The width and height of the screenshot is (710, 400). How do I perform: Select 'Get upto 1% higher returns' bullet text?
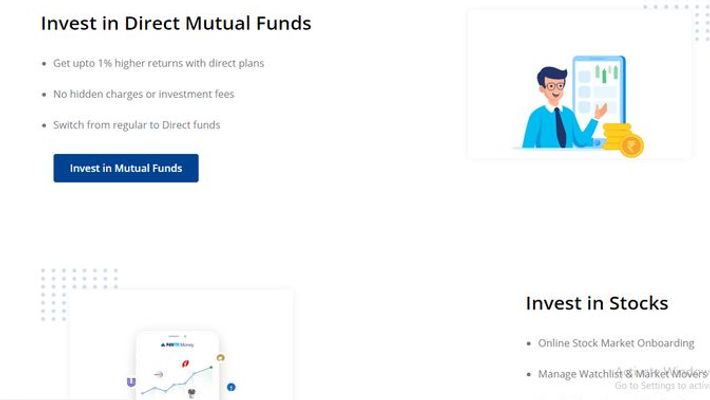point(158,63)
